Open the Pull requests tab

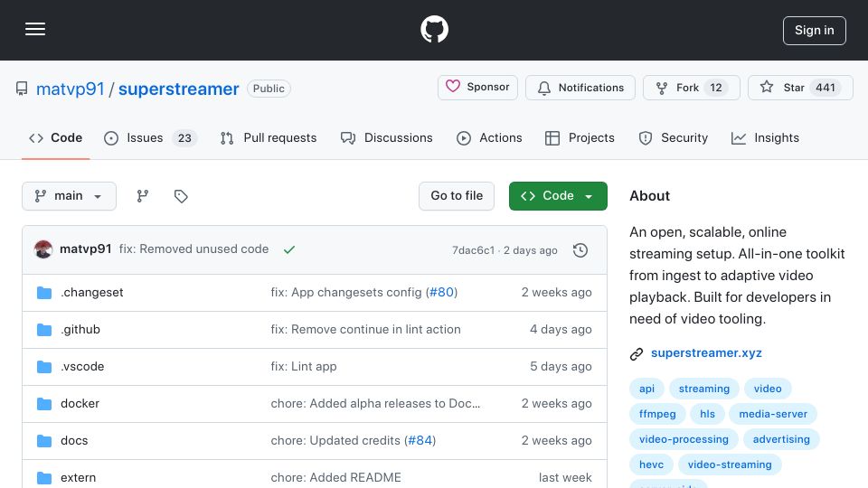pos(269,137)
